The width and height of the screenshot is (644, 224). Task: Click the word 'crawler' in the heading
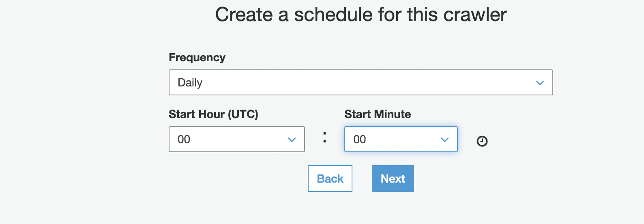click(475, 15)
